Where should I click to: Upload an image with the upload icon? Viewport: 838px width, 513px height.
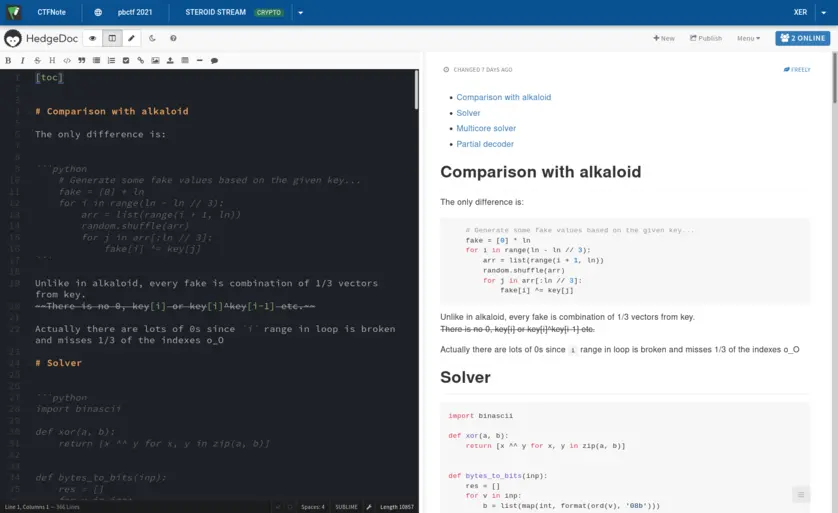[170, 60]
